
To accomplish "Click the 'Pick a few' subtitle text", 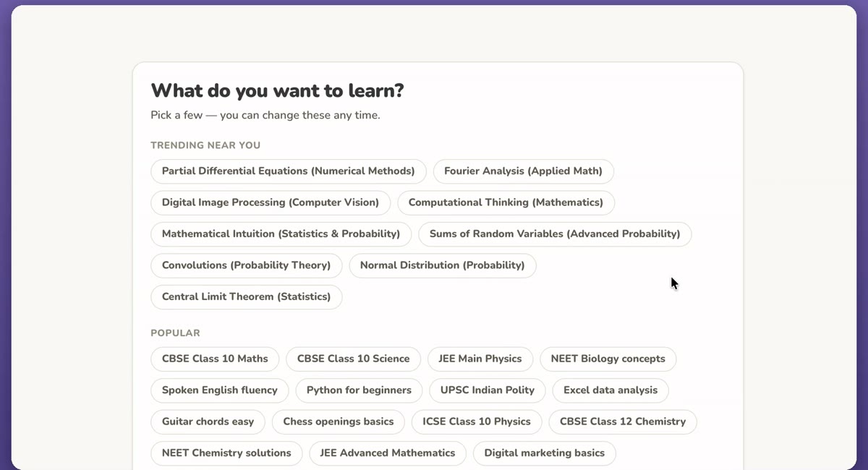I will click(x=265, y=115).
